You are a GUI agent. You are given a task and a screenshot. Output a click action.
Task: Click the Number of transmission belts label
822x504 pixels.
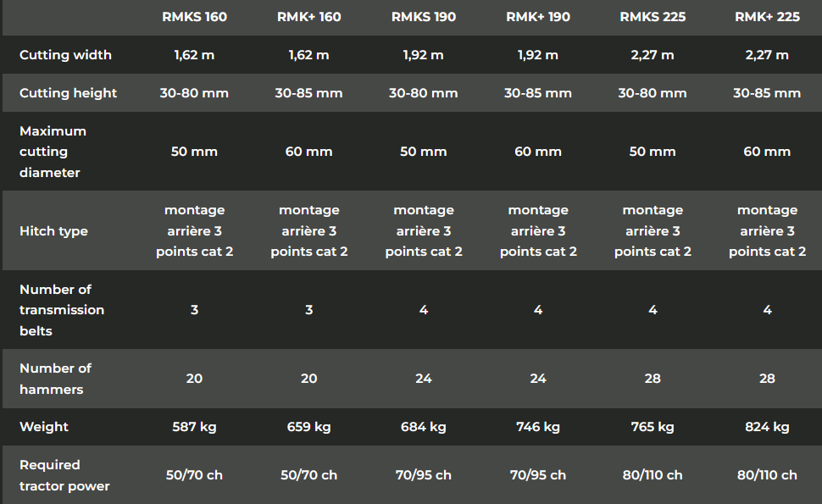click(x=62, y=310)
